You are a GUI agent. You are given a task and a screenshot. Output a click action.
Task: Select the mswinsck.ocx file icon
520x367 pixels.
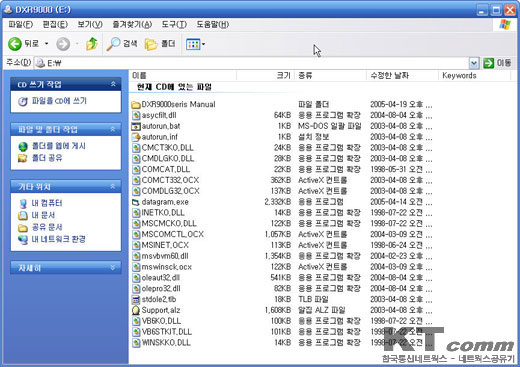point(136,267)
